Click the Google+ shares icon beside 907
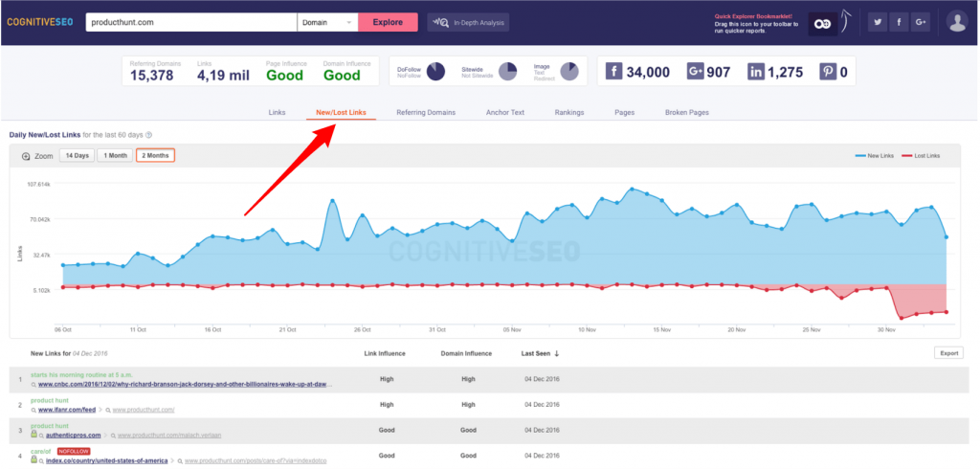The width and height of the screenshot is (980, 470). [x=695, y=72]
